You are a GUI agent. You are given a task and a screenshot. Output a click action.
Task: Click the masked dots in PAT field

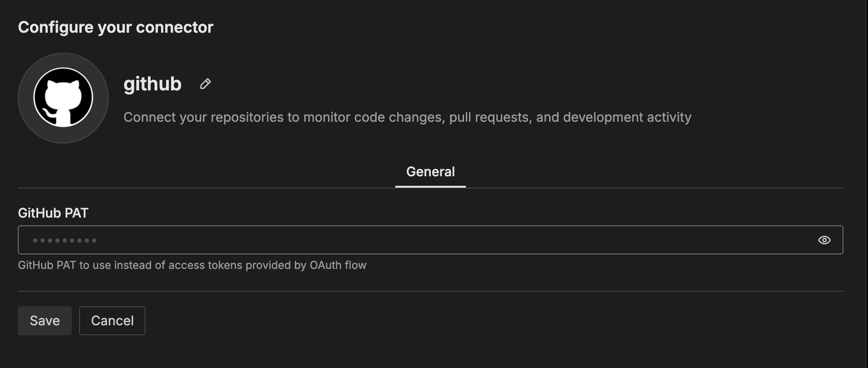(65, 240)
